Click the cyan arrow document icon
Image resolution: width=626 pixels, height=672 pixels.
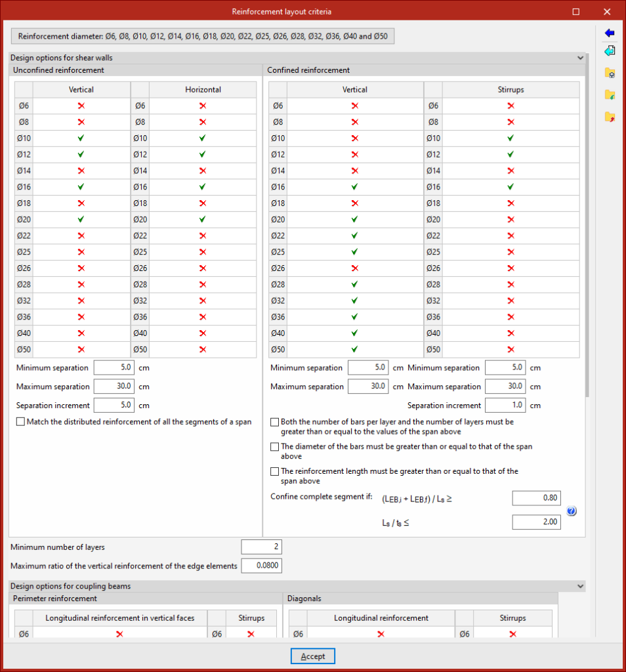(610, 51)
